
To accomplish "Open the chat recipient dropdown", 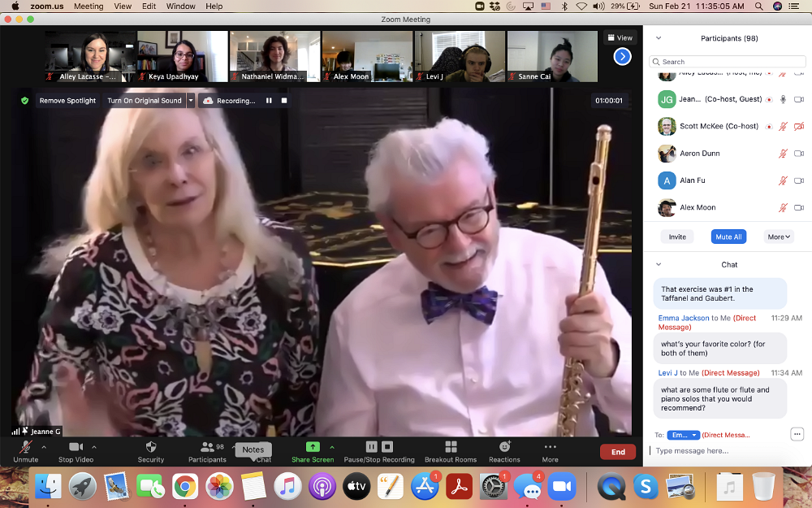I will tap(684, 435).
